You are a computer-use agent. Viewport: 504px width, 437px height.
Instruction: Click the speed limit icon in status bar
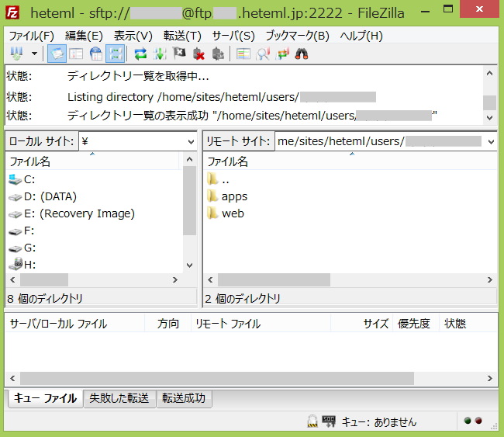[329, 421]
